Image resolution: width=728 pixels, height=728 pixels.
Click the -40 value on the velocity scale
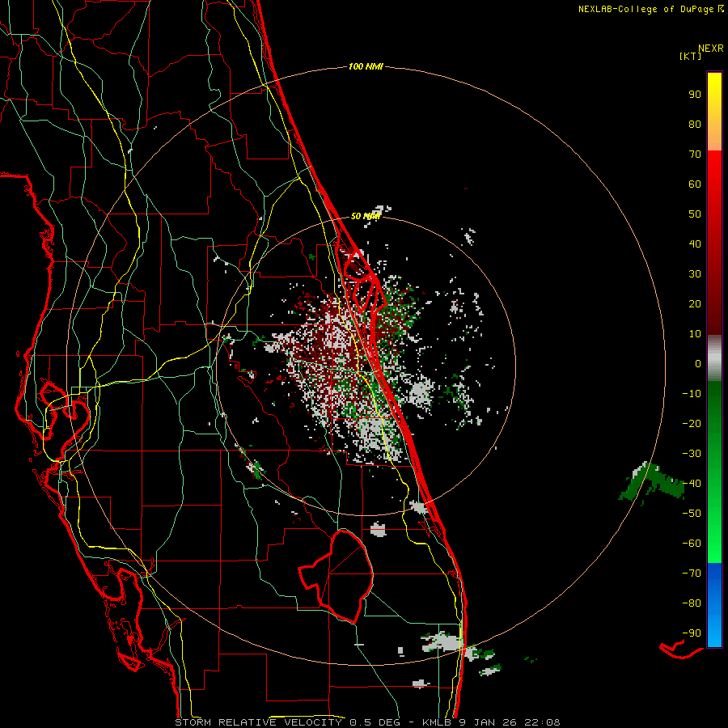692,484
